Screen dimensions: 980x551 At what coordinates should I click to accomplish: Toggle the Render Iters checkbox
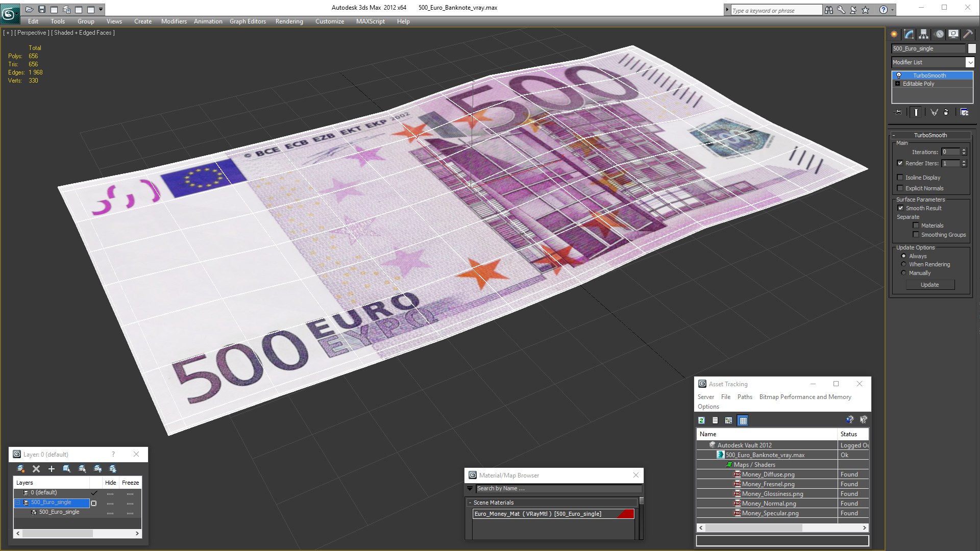pos(900,163)
